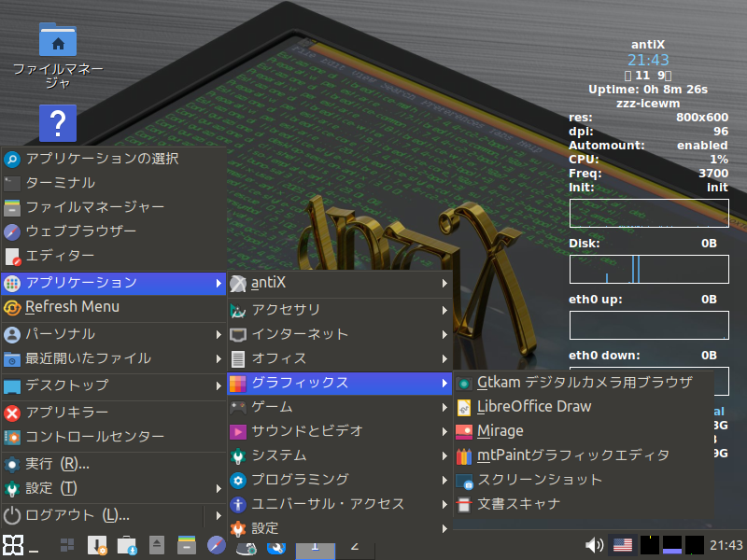Start mtPaintグラフィックエディタ
This screenshot has height=560, width=747.
pos(583,455)
